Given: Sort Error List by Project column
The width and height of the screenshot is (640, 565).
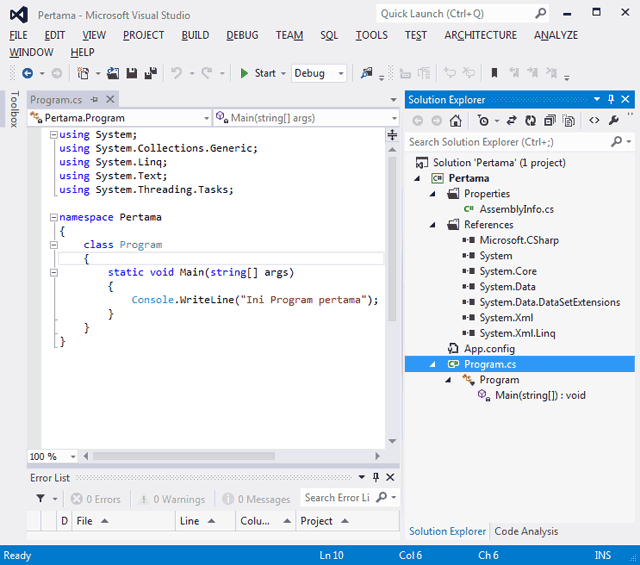Looking at the screenshot, I should pos(348,521).
